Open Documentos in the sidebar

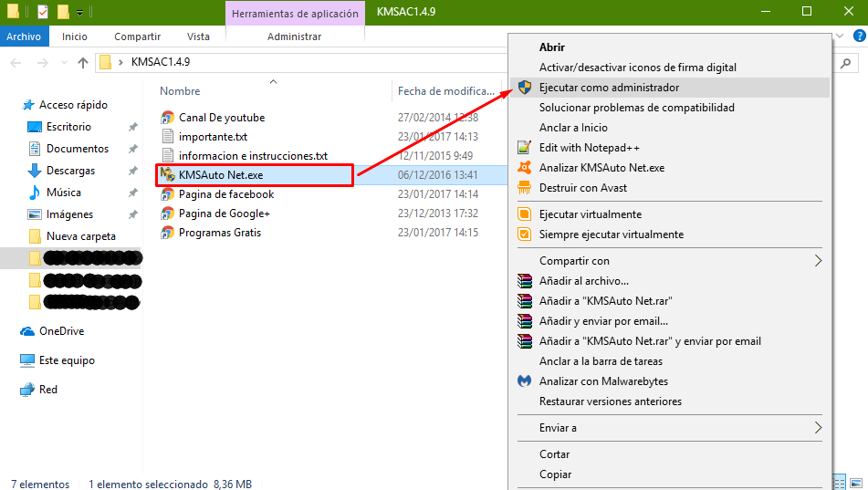coord(78,149)
